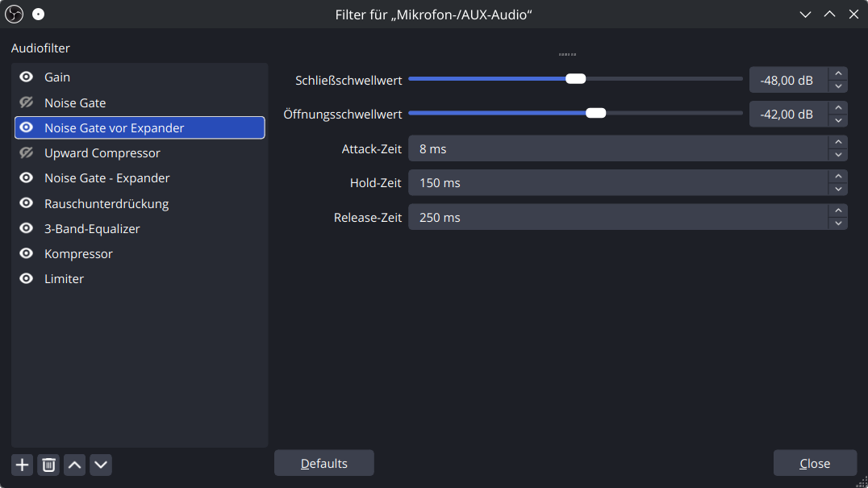Click the Hold-Zeit 150 ms field

619,182
